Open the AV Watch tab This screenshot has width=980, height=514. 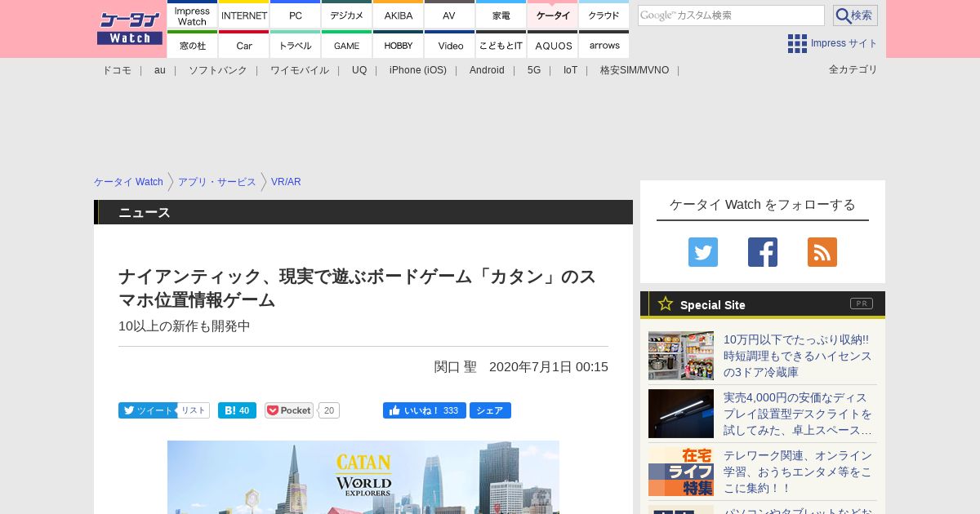[x=450, y=16]
